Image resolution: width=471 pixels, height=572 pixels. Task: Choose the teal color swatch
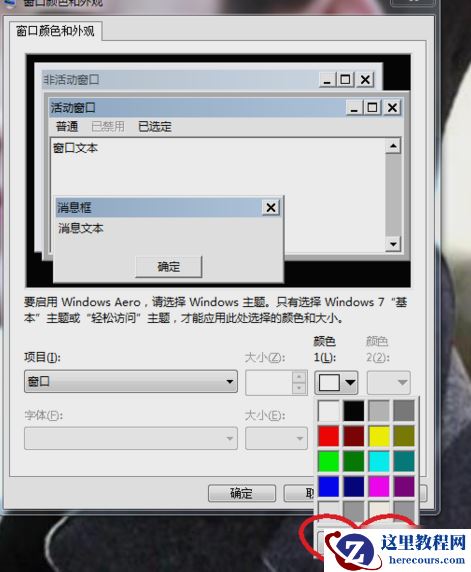[404, 461]
